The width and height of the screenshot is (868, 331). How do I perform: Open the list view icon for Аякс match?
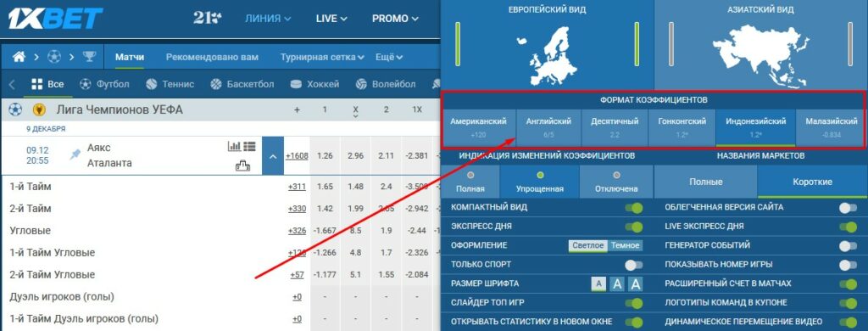(249, 146)
